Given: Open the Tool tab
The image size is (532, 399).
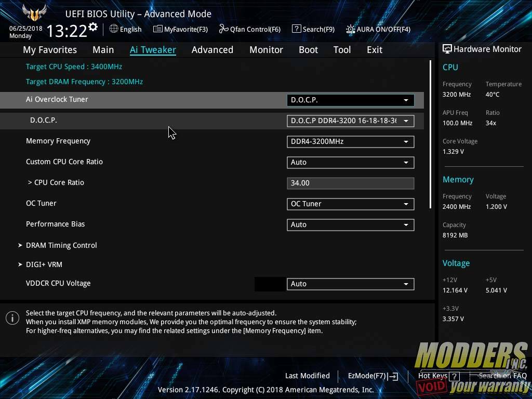Looking at the screenshot, I should click(x=342, y=50).
